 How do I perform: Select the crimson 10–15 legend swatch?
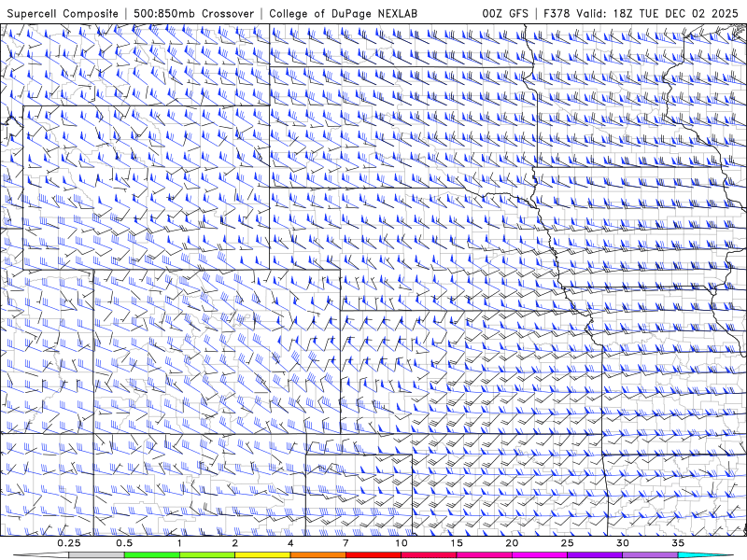(429, 555)
